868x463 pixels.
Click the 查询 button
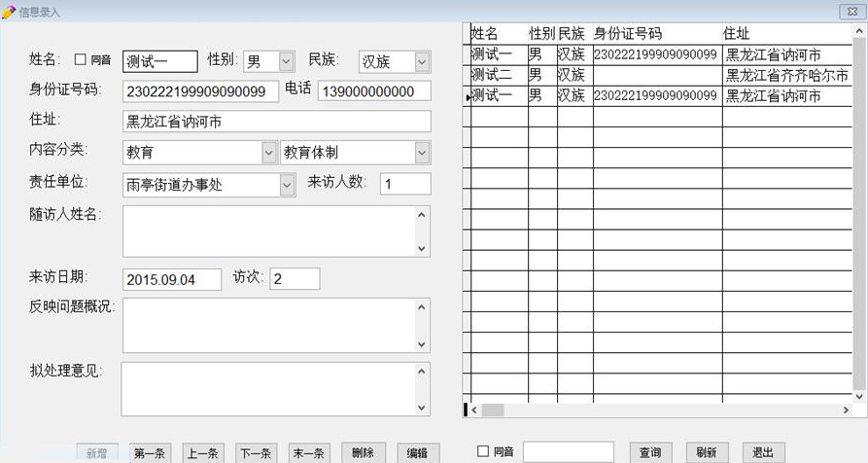point(650,452)
